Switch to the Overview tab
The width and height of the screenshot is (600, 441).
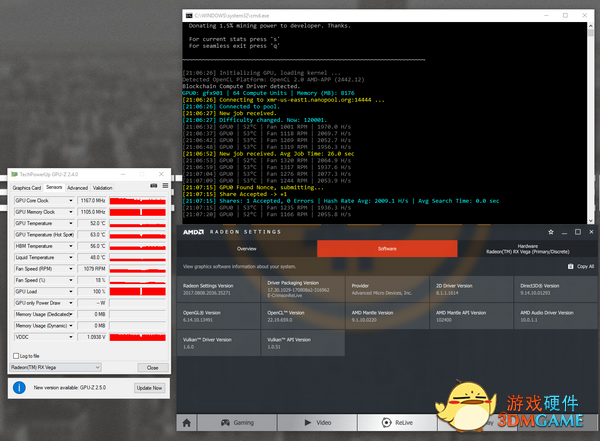(x=247, y=249)
